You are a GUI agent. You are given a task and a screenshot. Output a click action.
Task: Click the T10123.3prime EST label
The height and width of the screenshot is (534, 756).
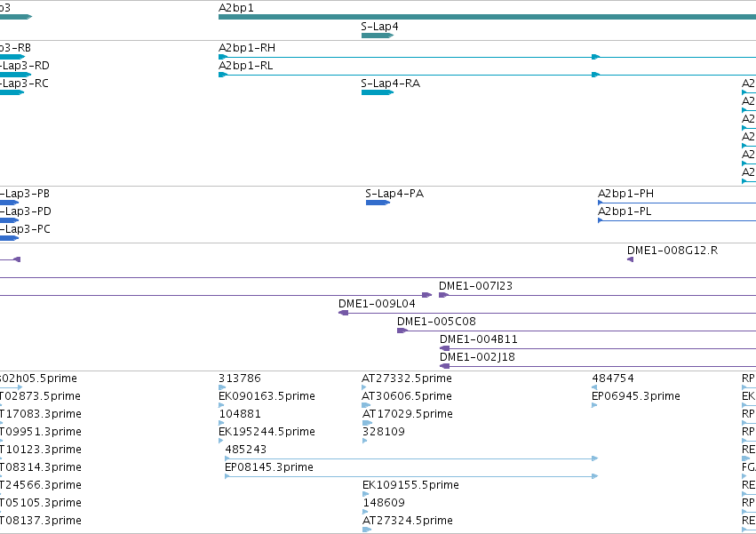[x=41, y=450]
